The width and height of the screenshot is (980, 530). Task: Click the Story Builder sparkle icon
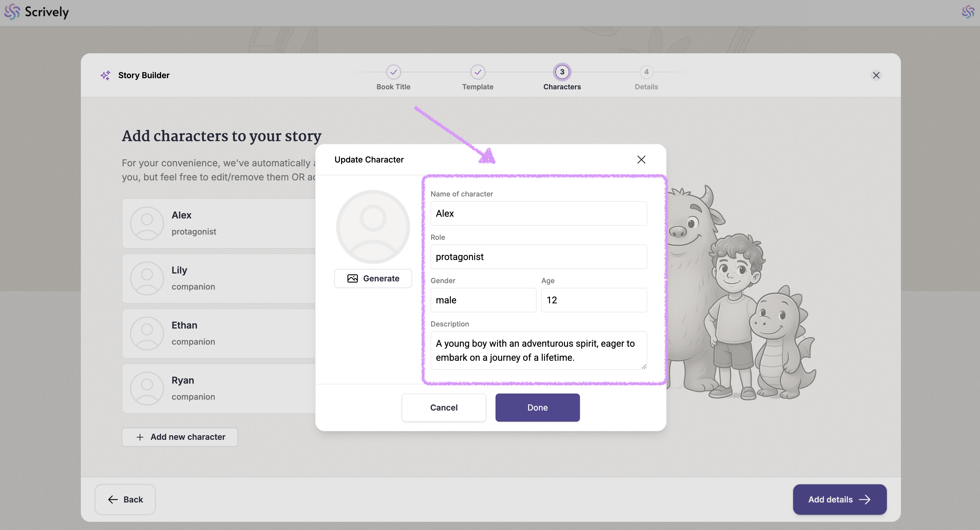[x=105, y=75]
